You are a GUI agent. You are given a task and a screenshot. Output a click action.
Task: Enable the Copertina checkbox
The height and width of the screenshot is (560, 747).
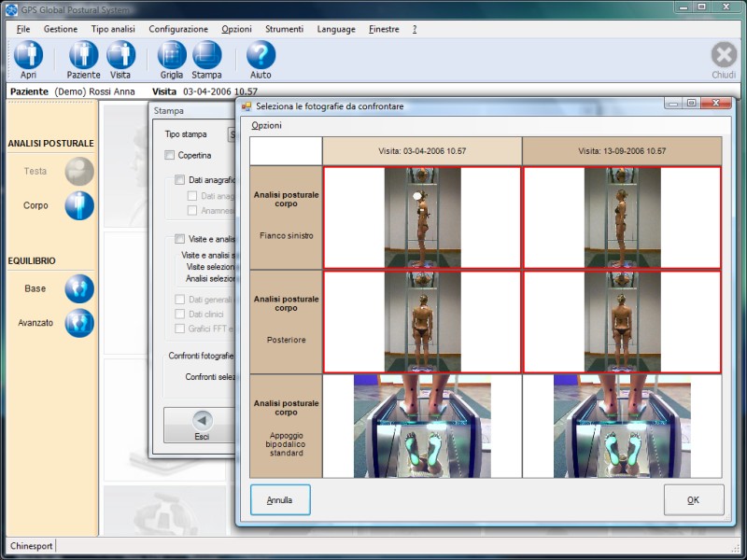170,155
